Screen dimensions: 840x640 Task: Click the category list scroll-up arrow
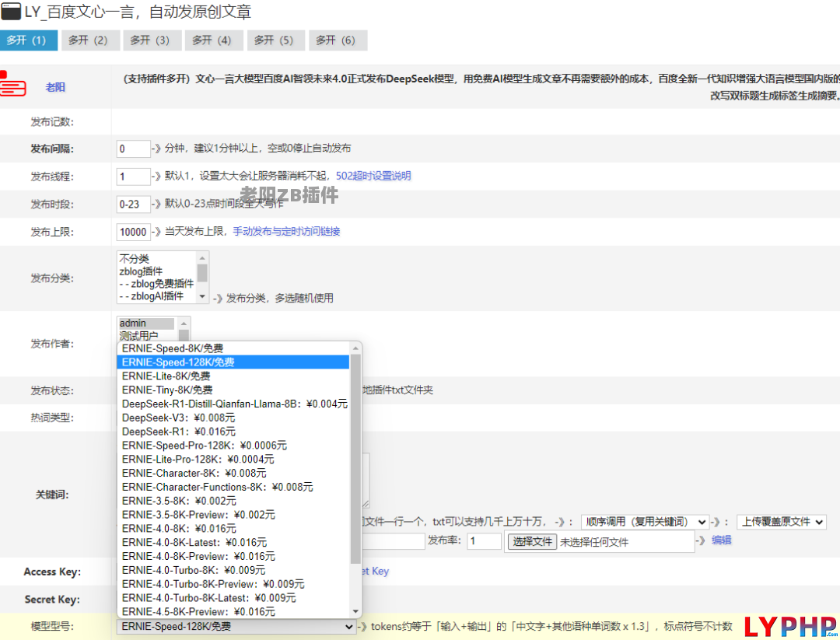202,258
